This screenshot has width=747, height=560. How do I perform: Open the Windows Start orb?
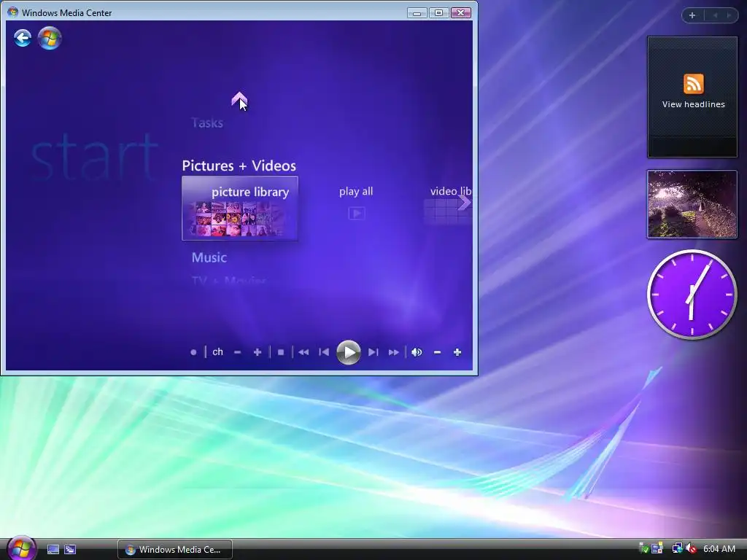tap(21, 548)
